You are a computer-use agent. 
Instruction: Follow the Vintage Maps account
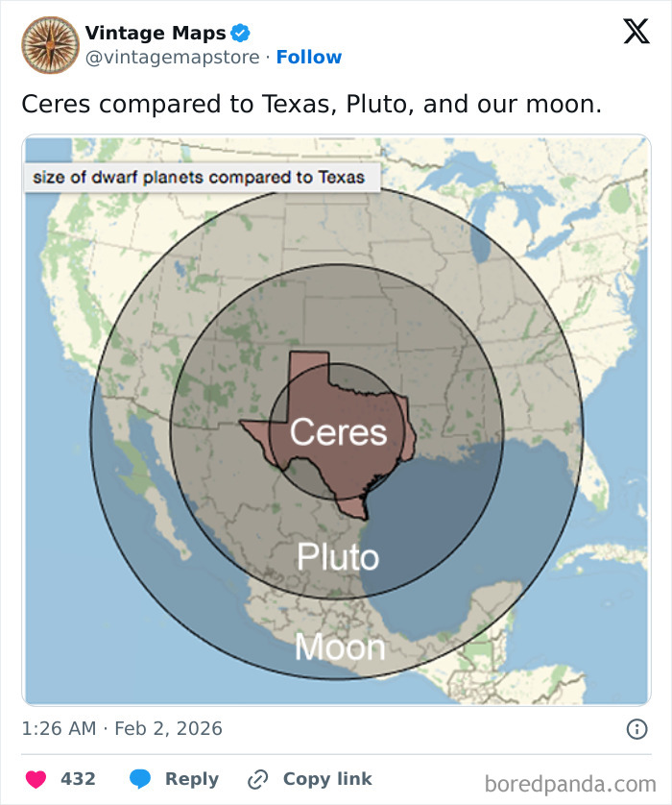tap(309, 58)
